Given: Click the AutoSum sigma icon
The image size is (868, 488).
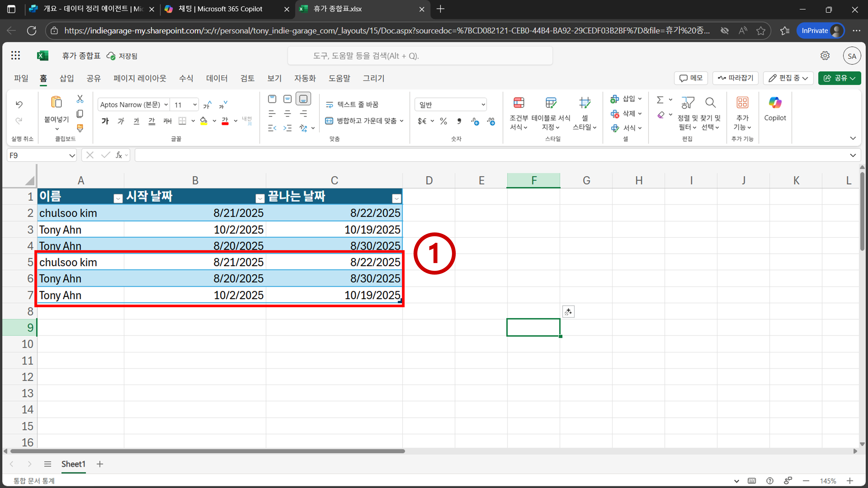Looking at the screenshot, I should click(660, 100).
